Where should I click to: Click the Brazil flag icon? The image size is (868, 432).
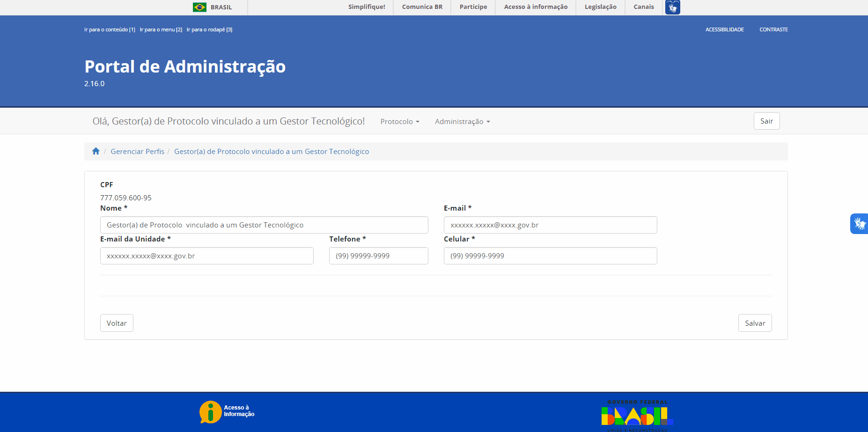(199, 7)
